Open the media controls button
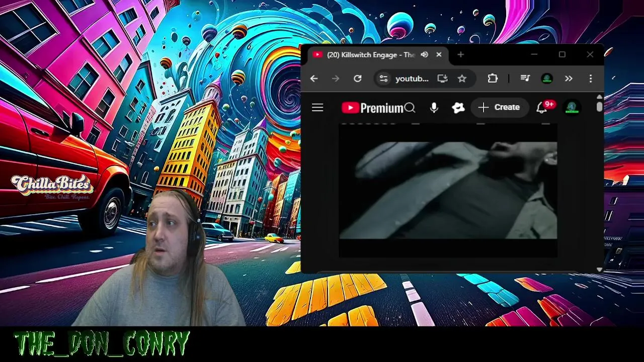This screenshot has height=362, width=644. 525,78
